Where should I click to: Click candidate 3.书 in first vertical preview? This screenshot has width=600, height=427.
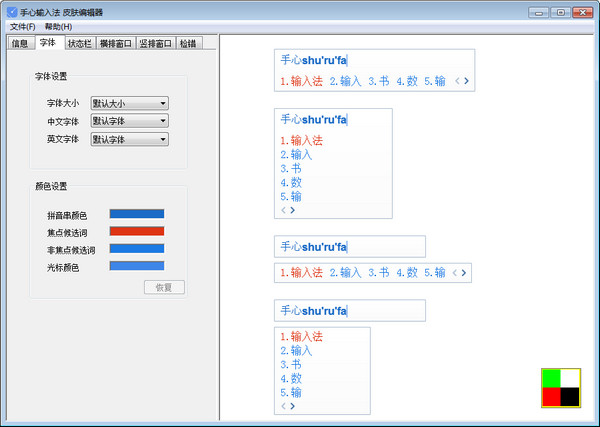coord(291,169)
